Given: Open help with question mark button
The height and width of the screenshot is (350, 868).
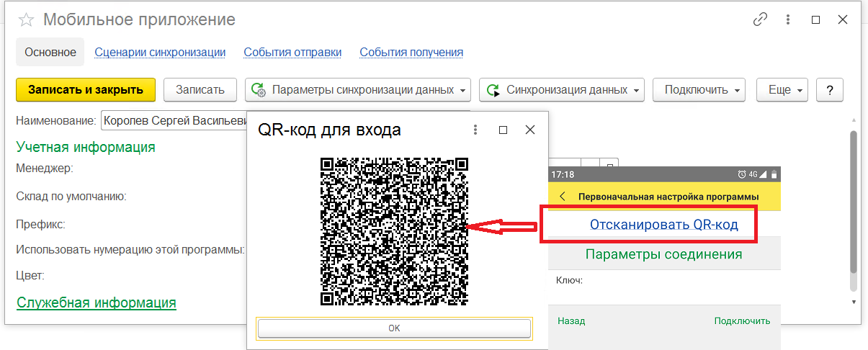Looking at the screenshot, I should pyautogui.click(x=830, y=90).
